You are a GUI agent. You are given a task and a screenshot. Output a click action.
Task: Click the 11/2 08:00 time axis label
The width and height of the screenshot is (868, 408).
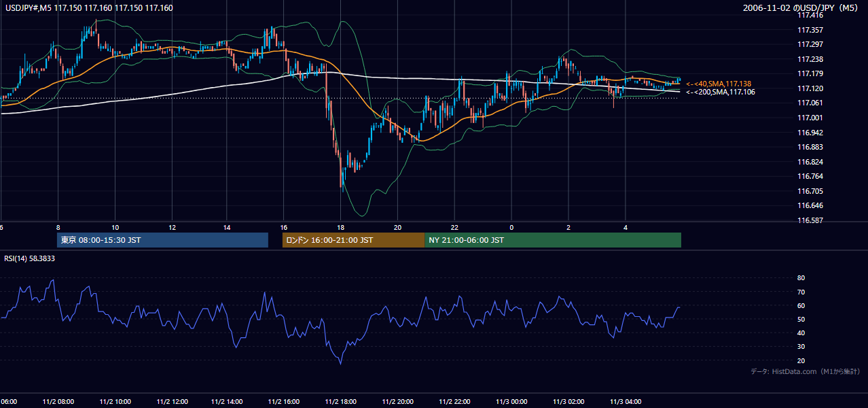click(58, 402)
